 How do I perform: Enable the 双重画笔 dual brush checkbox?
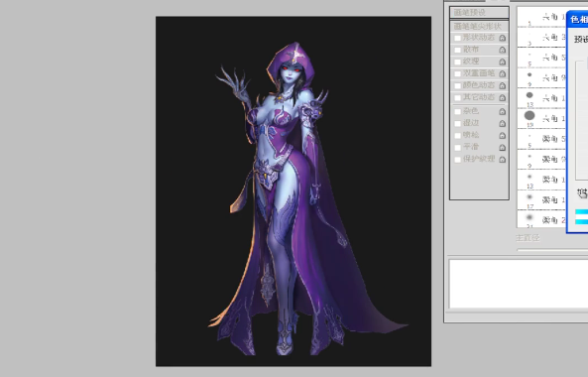pyautogui.click(x=457, y=73)
